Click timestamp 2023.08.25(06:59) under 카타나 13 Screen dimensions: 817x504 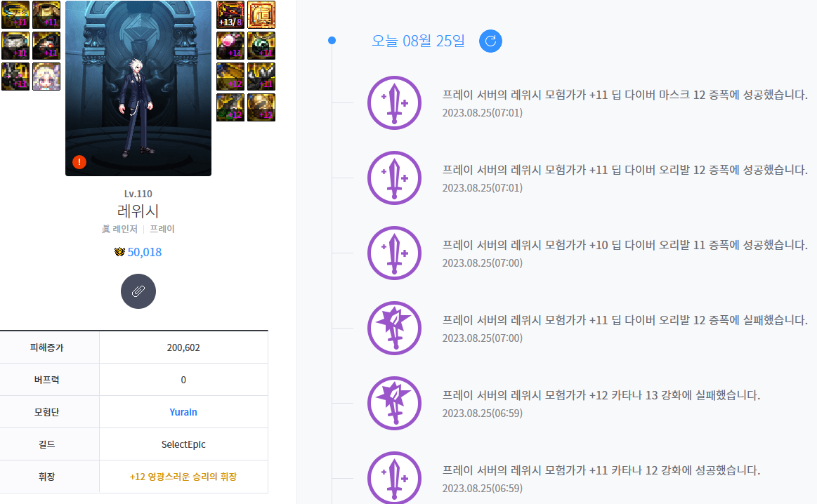tap(483, 413)
